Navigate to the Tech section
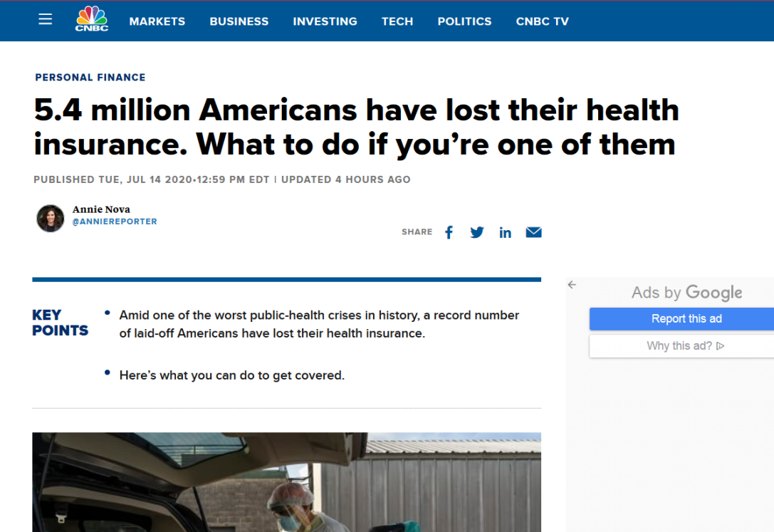This screenshot has width=774, height=532. pyautogui.click(x=397, y=21)
